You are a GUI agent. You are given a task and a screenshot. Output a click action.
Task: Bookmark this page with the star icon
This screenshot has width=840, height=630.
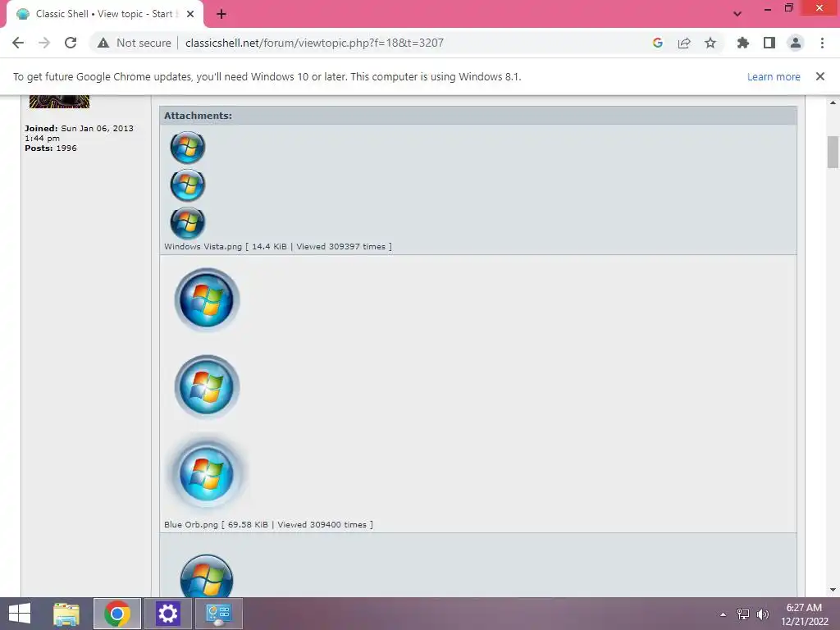(710, 43)
